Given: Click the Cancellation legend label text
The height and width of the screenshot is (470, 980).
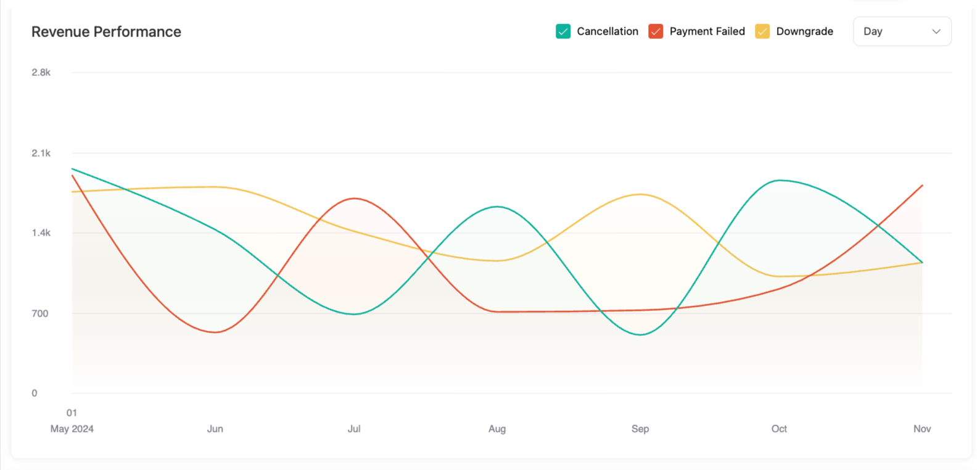Looking at the screenshot, I should tap(607, 31).
